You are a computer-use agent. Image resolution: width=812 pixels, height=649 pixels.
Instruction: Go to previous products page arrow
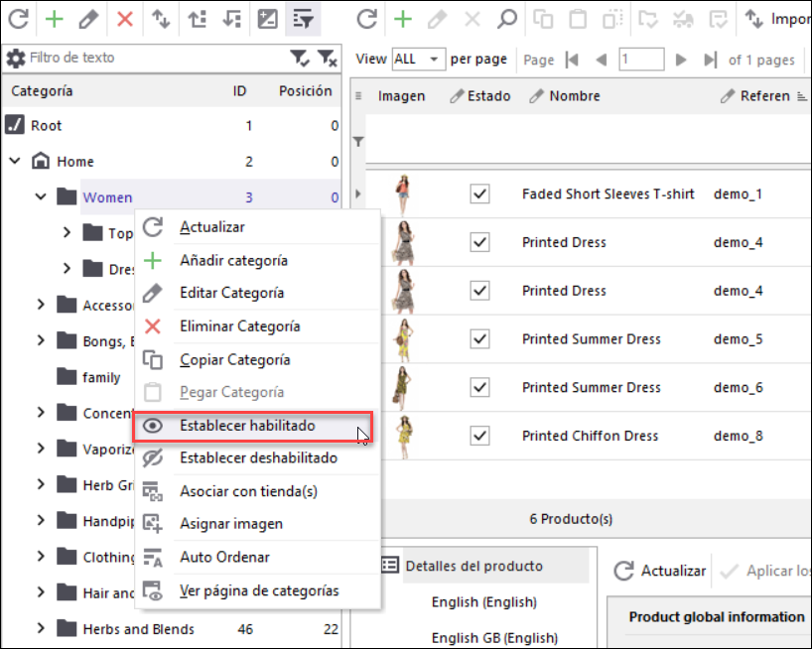[x=602, y=60]
